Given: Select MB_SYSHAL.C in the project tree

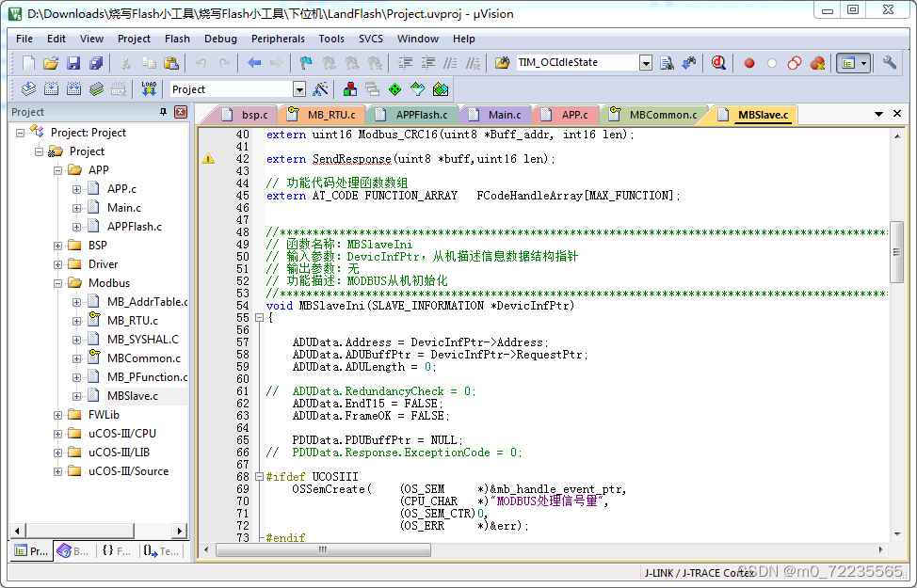Looking at the screenshot, I should pos(143,339).
